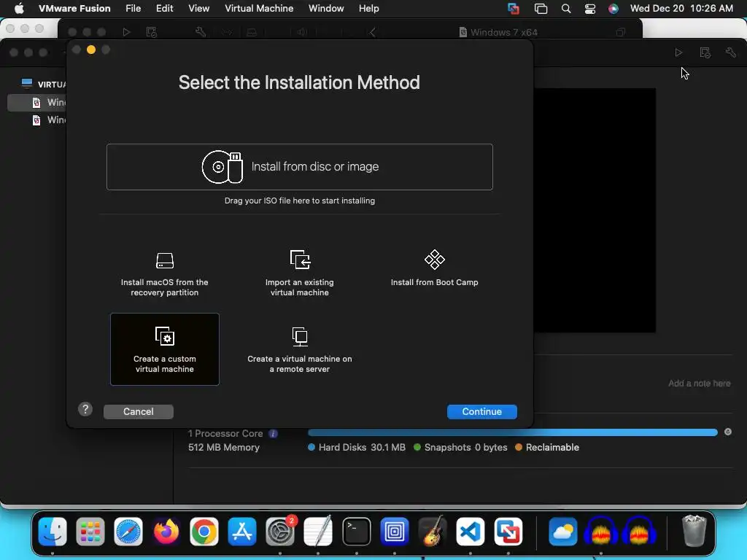
Task: Select the second Windows VM in the sidebar
Action: pyautogui.click(x=36, y=120)
